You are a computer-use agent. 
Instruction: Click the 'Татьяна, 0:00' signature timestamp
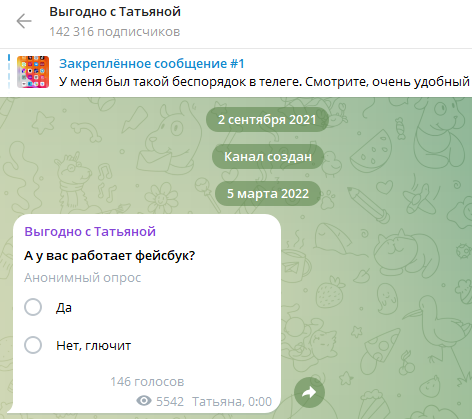(x=232, y=402)
